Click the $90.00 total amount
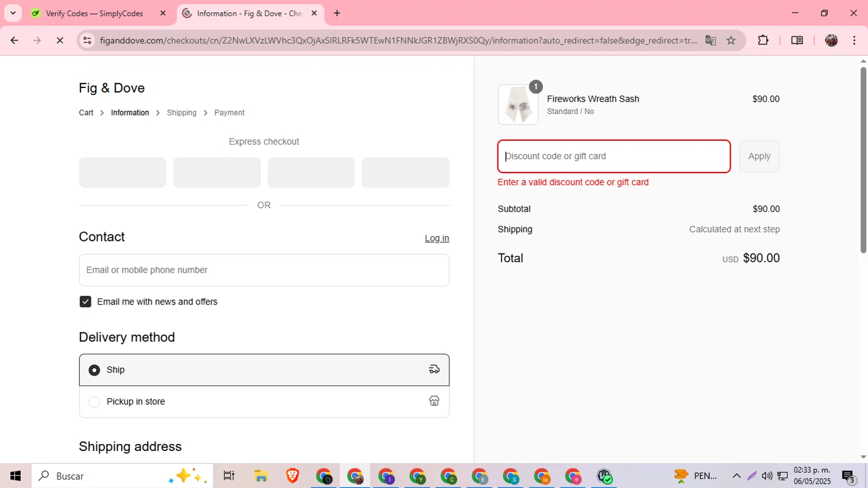This screenshot has height=488, width=868. pyautogui.click(x=761, y=258)
